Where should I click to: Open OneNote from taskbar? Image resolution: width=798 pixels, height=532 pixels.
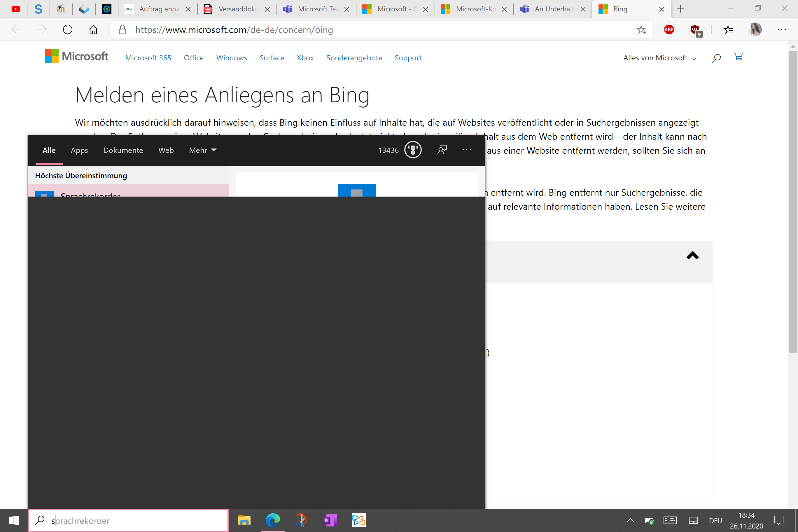tap(330, 520)
